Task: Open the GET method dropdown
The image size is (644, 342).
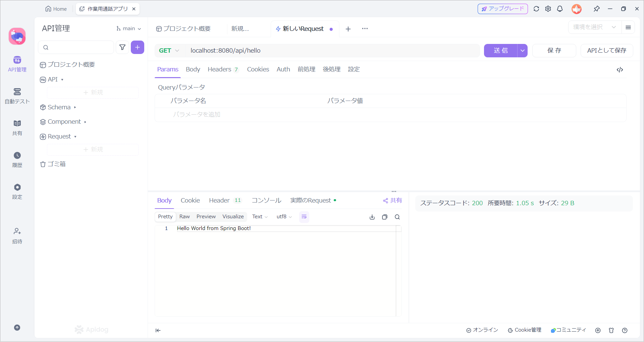Action: click(x=169, y=51)
